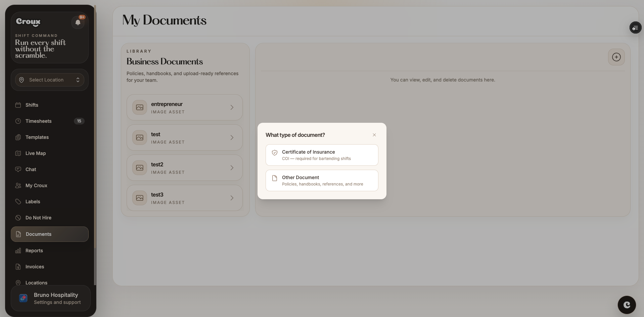Click the Reports bar chart icon
Viewport: 644px width, 317px height.
point(18,251)
